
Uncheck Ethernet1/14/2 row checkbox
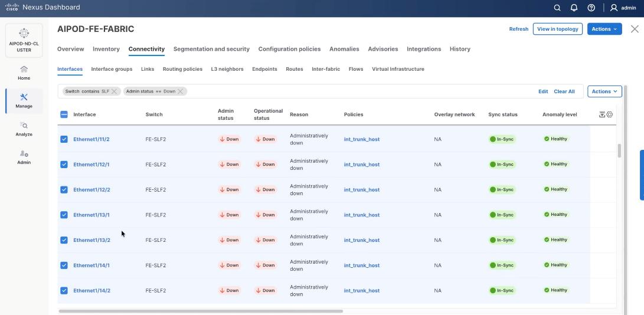64,290
